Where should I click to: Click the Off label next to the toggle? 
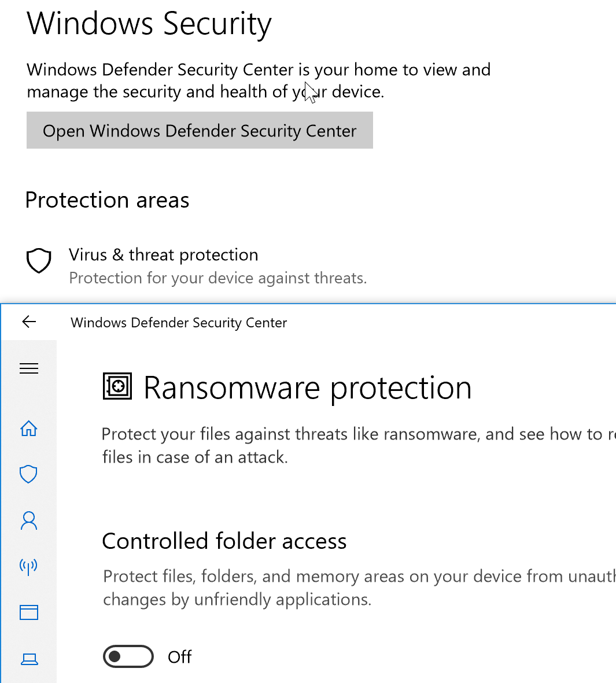pyautogui.click(x=179, y=657)
